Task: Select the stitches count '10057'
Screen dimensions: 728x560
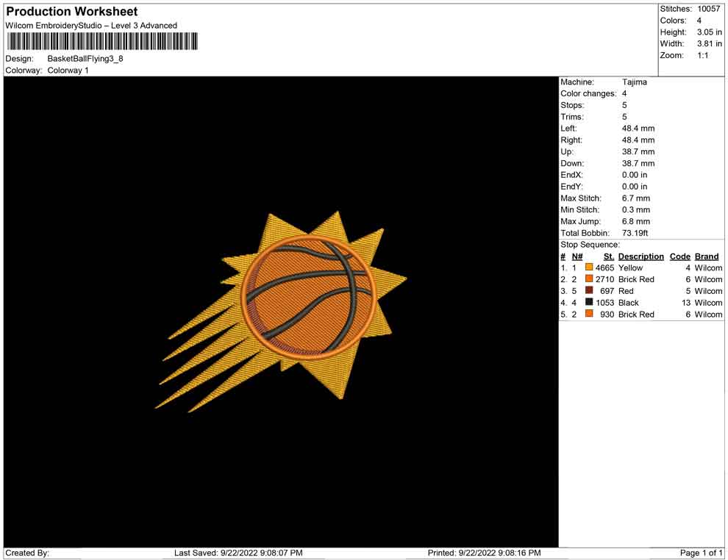Action: point(708,9)
